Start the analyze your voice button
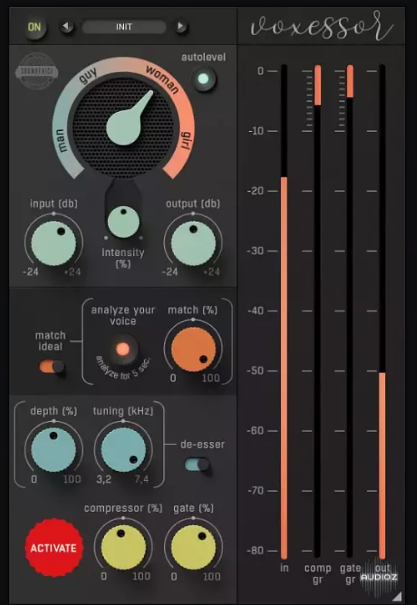 coord(123,349)
